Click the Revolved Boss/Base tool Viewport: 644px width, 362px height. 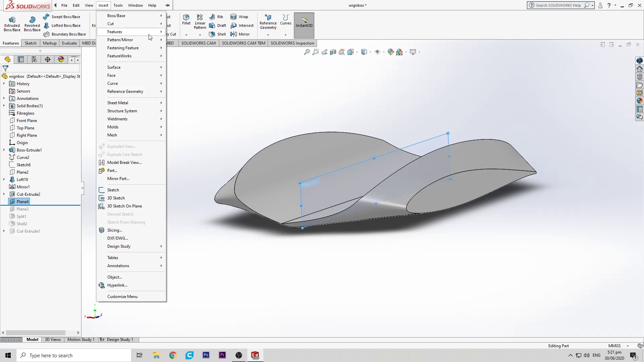[32, 24]
